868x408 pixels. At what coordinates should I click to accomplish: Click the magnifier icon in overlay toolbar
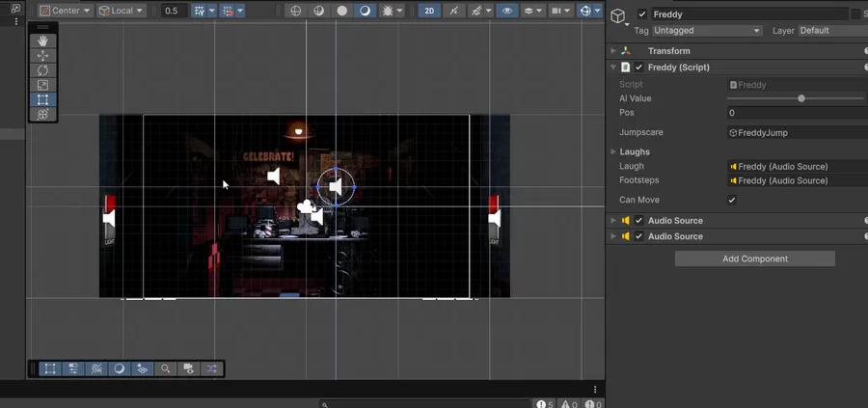[x=166, y=368]
